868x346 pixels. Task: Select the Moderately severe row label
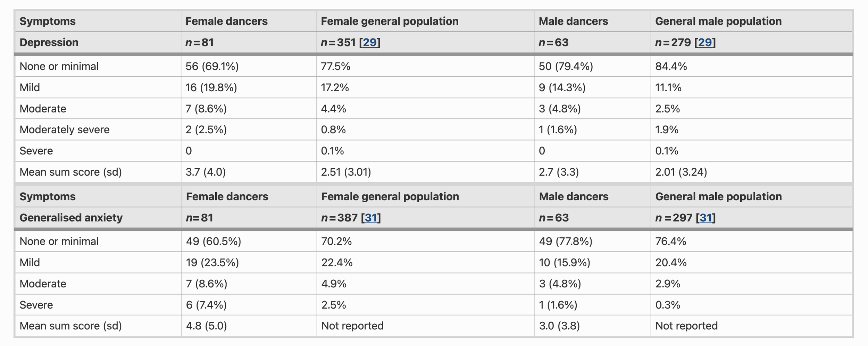65,129
